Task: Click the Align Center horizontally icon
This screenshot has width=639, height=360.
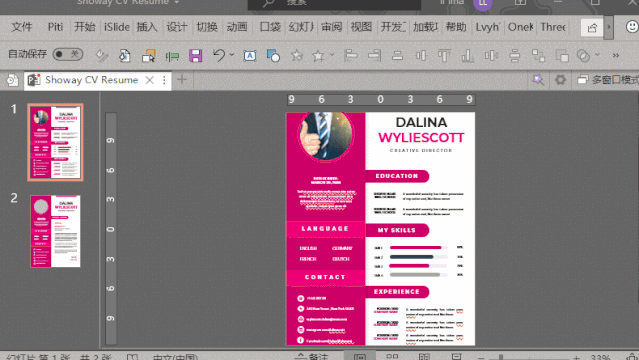Action: point(397,55)
